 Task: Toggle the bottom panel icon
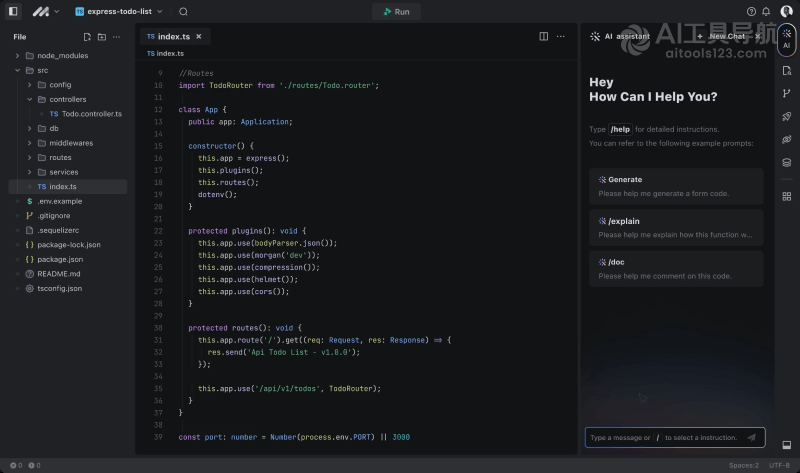(787, 445)
